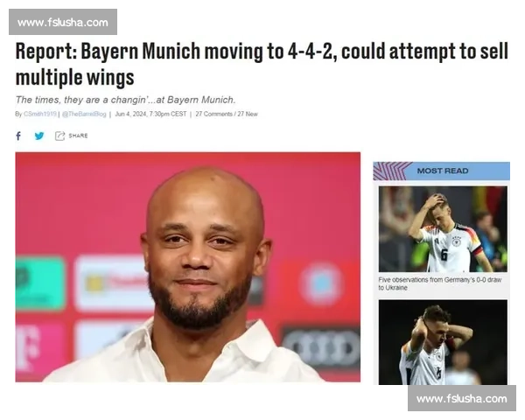Click the MOST READ section header
This screenshot has height=420, width=525.
442,171
